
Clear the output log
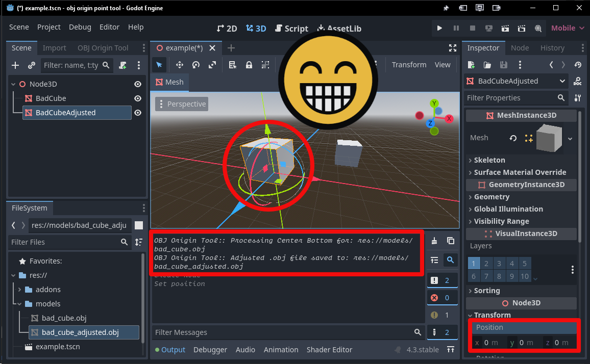pos(434,241)
